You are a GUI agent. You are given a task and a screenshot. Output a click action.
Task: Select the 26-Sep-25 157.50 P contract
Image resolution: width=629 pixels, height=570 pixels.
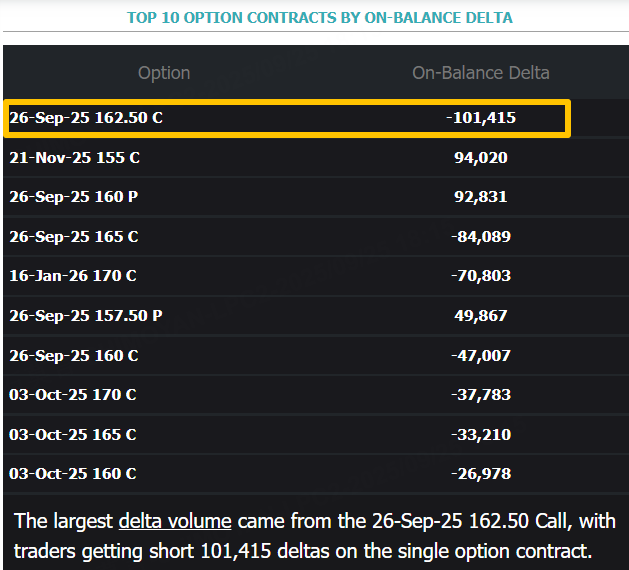[x=86, y=316]
